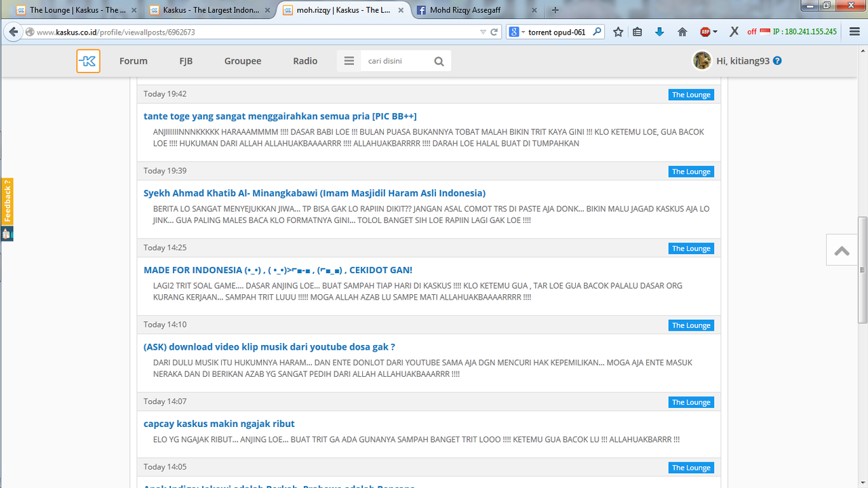Click 'IP : 180.241.155.245' status text

click(805, 32)
